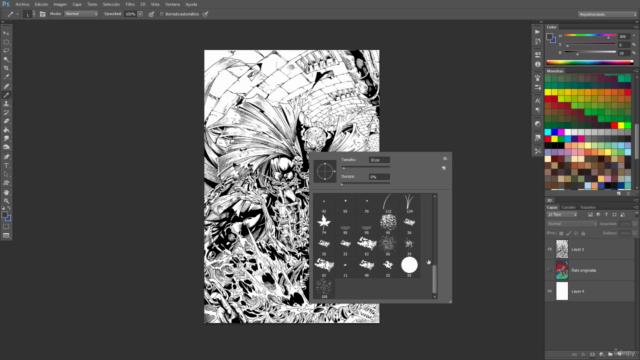Image resolution: width=640 pixels, height=360 pixels.
Task: Click the foreground color swatch in toolbox
Action: [x=4, y=215]
